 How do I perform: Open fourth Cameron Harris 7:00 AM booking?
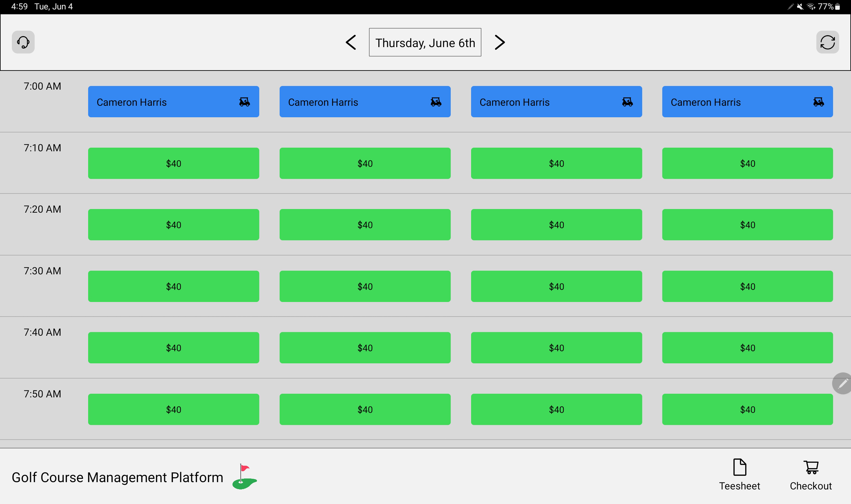coord(748,101)
